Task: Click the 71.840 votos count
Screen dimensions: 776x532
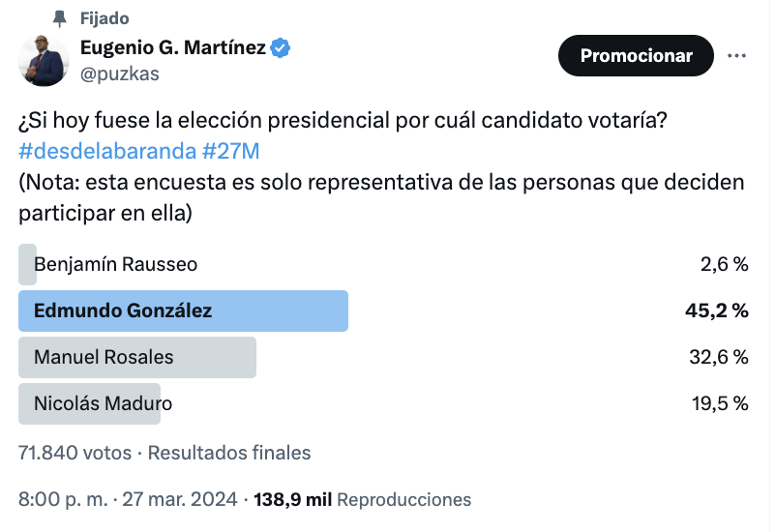Action: 75,453
